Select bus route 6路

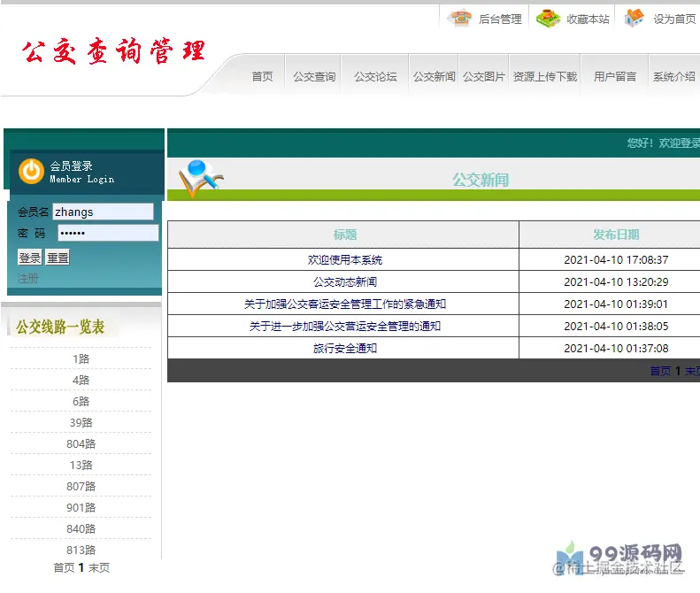pyautogui.click(x=81, y=402)
